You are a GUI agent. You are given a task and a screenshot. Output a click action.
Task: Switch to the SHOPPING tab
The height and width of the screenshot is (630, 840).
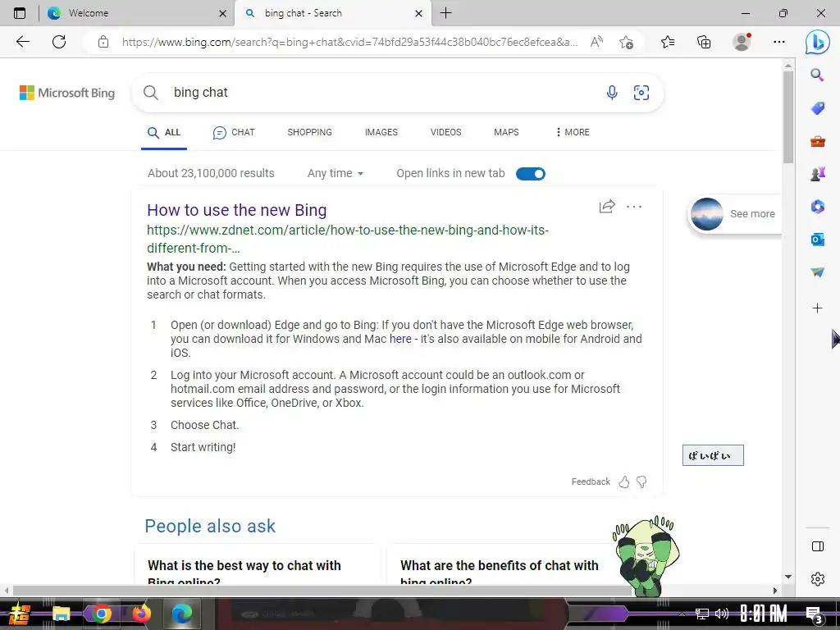(309, 132)
